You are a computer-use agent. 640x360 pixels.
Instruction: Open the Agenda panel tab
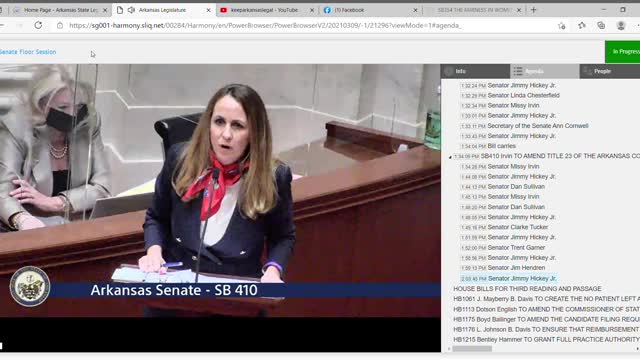tap(544, 71)
